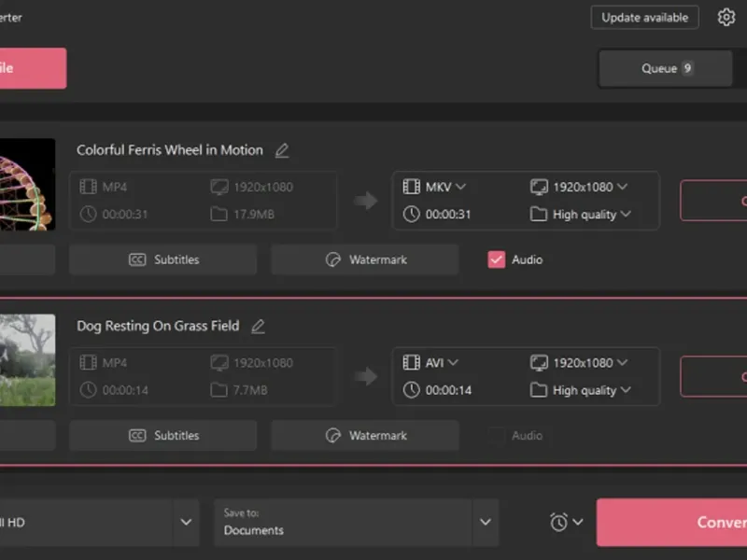Open Subtitles for Ferris Wheel video
747x560 pixels.
tap(163, 259)
